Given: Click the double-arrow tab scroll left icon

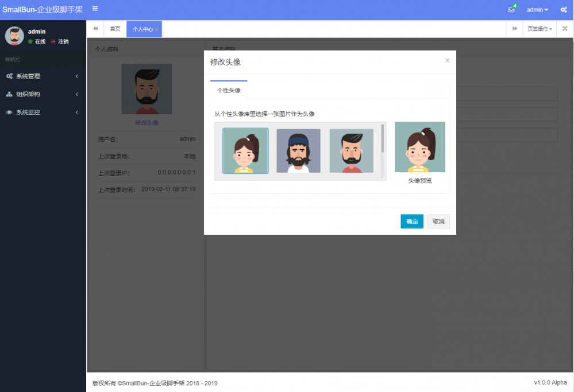Looking at the screenshot, I should [95, 28].
